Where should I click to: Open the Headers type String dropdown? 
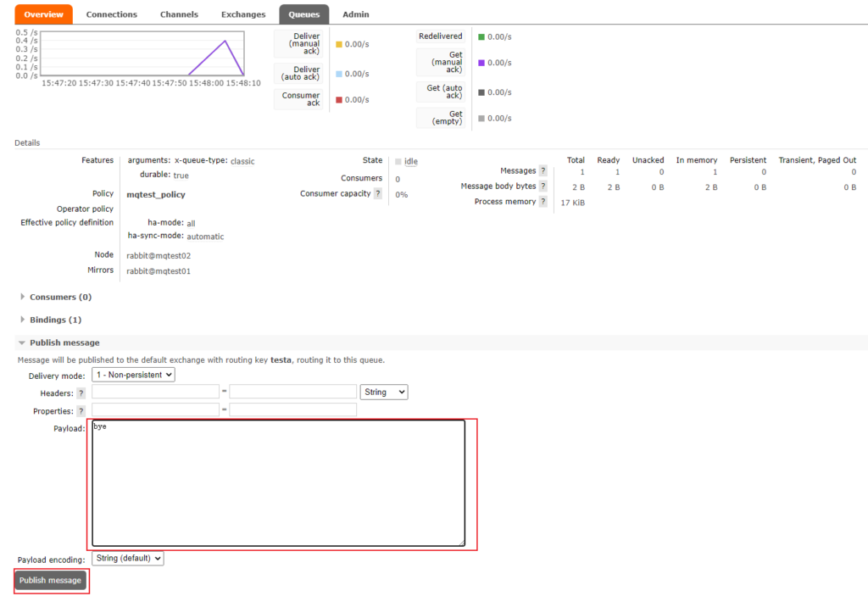[x=384, y=393]
